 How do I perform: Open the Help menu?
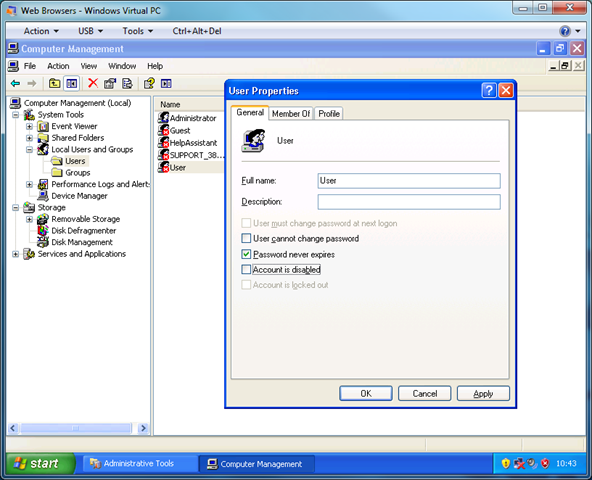coord(155,66)
